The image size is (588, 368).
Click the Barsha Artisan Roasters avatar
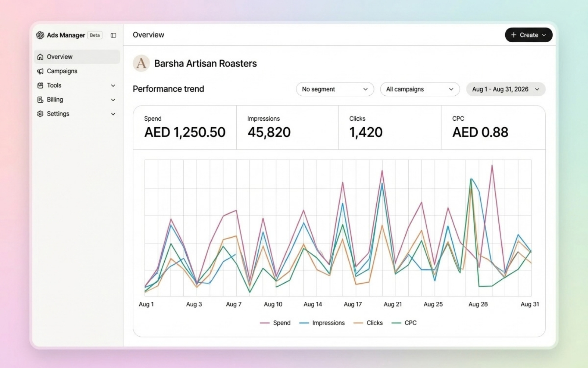141,63
